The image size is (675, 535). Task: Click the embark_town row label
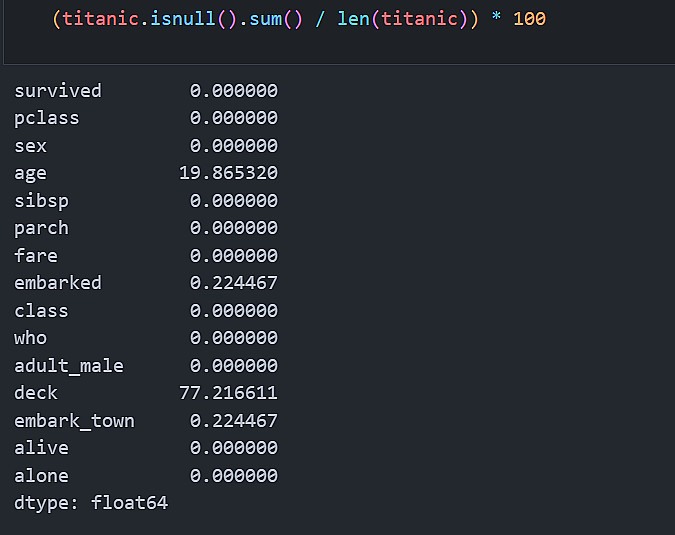tap(75, 420)
